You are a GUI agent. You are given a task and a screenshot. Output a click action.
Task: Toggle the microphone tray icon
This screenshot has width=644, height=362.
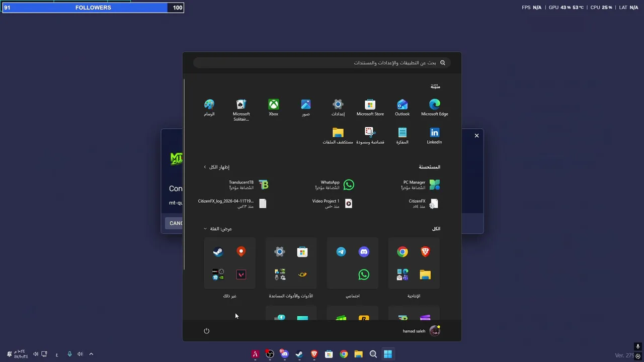[69, 354]
